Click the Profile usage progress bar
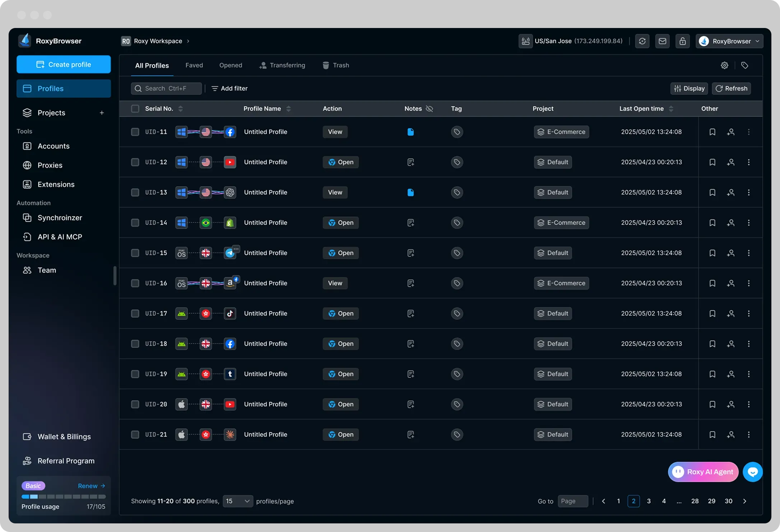The image size is (780, 532). click(x=64, y=497)
